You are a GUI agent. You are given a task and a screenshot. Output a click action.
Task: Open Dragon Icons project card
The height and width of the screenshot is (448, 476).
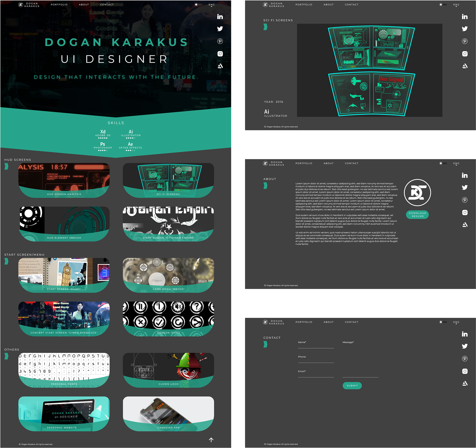(x=168, y=319)
